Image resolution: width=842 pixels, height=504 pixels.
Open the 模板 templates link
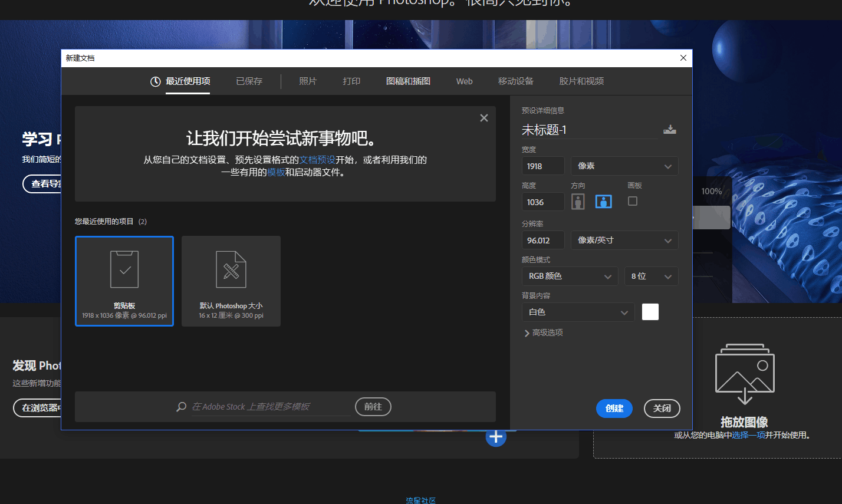click(x=276, y=173)
